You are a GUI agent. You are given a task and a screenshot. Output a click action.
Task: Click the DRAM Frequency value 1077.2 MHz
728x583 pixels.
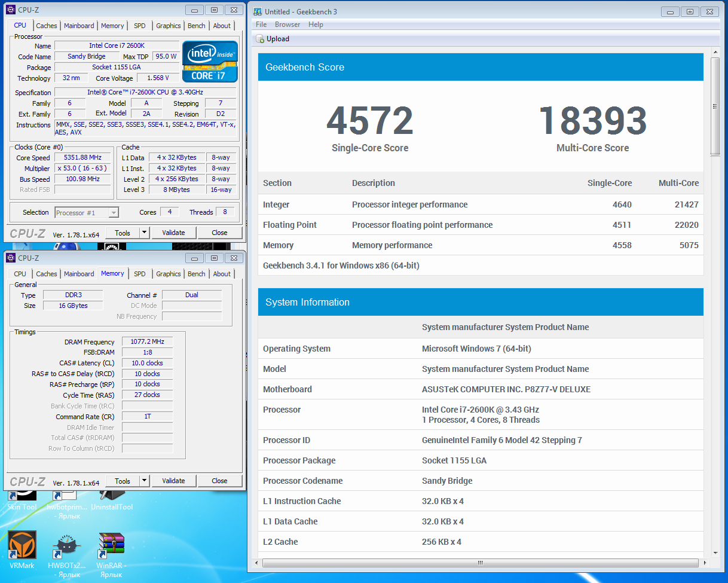pyautogui.click(x=147, y=341)
